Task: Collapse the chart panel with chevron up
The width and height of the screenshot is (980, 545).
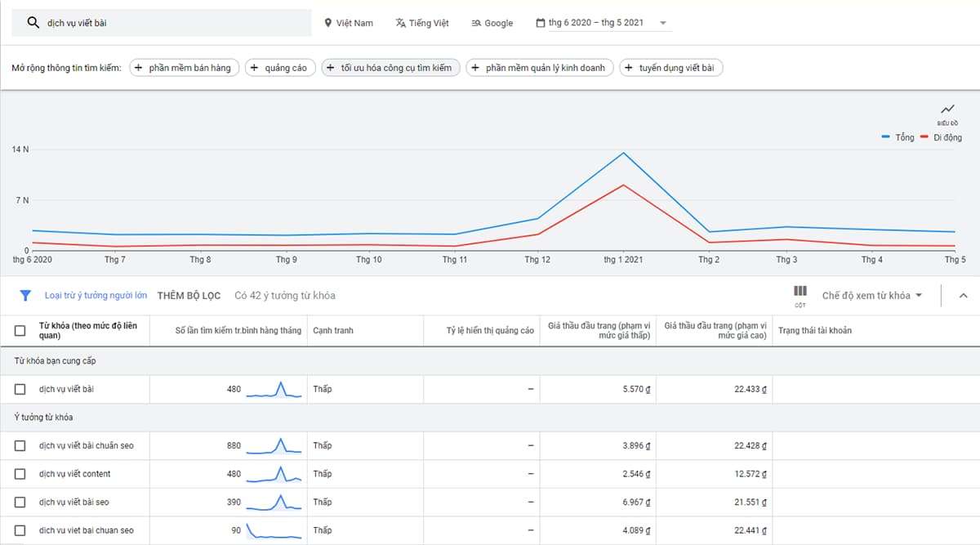Action: coord(963,295)
